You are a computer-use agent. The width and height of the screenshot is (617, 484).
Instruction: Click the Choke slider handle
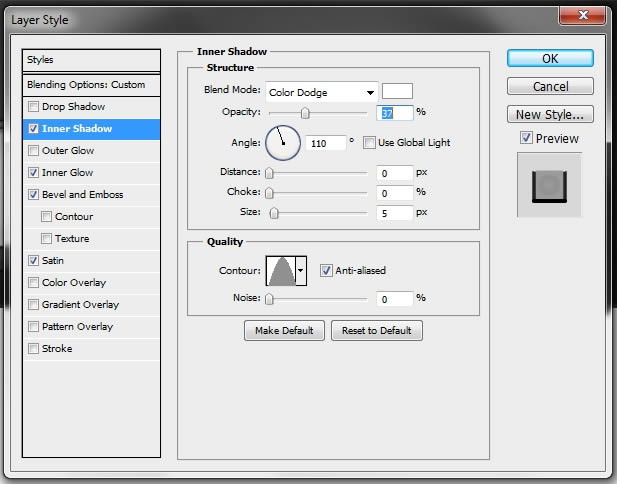[x=269, y=193]
